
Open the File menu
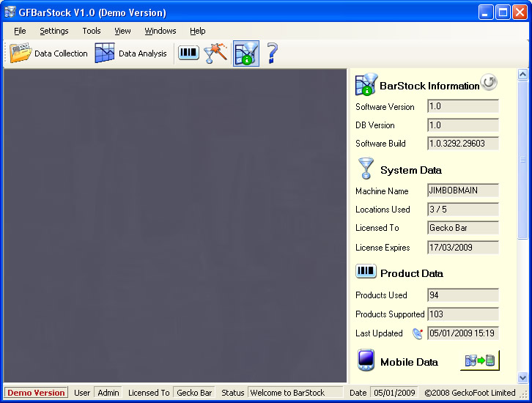(x=20, y=31)
